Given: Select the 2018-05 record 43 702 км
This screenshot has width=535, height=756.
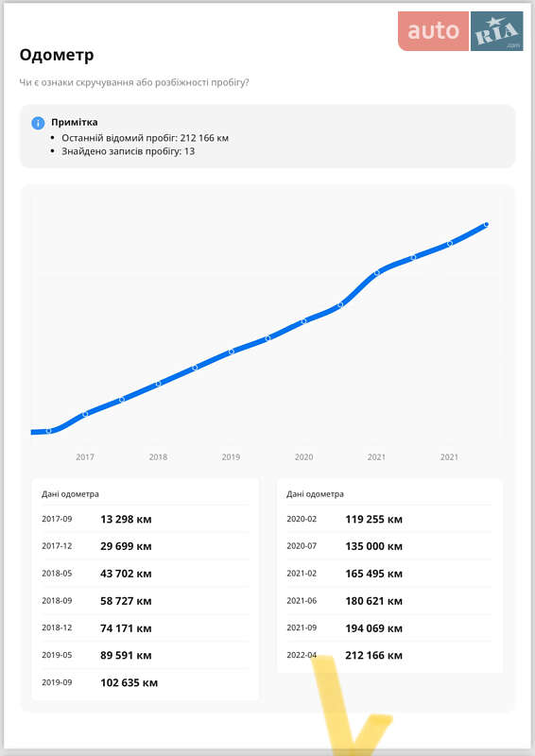Looking at the screenshot, I should (x=146, y=574).
